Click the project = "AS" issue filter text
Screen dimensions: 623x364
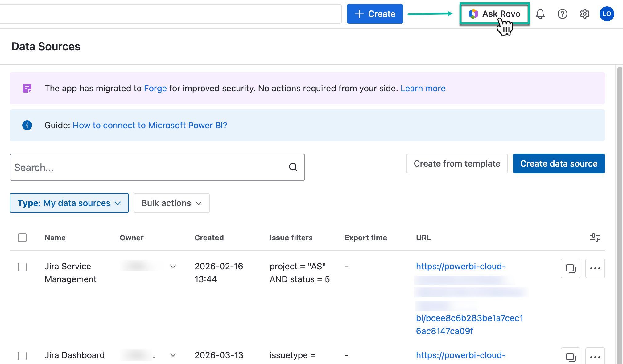pos(299,273)
